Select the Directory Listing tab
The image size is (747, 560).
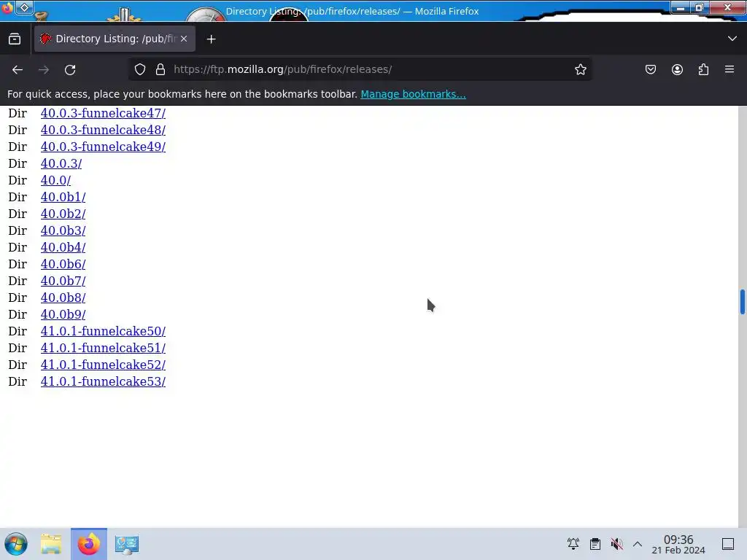115,39
